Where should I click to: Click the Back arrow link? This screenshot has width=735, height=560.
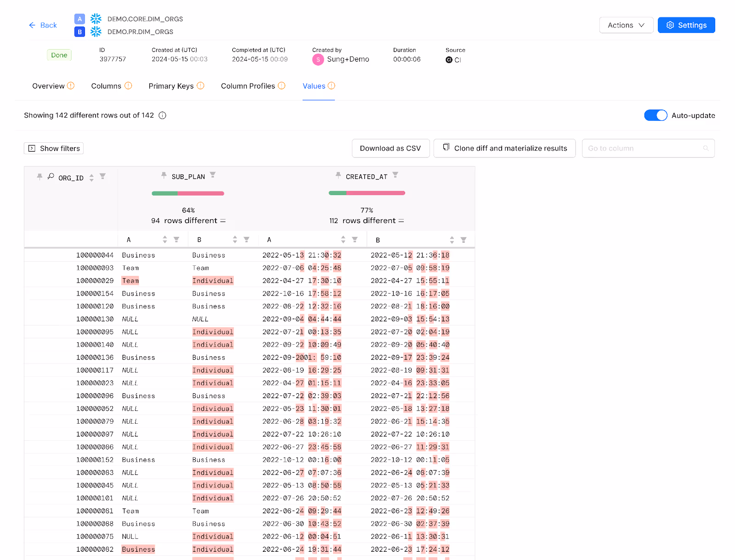tap(43, 25)
